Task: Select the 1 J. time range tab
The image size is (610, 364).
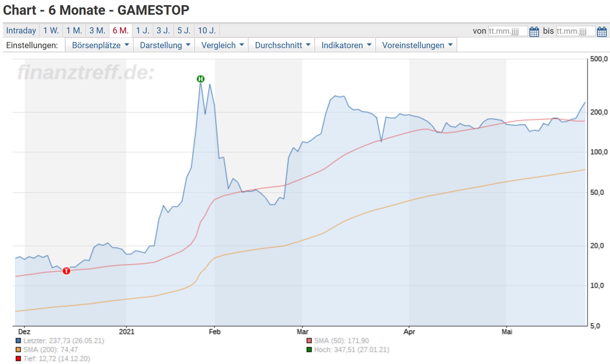Action: (x=143, y=30)
